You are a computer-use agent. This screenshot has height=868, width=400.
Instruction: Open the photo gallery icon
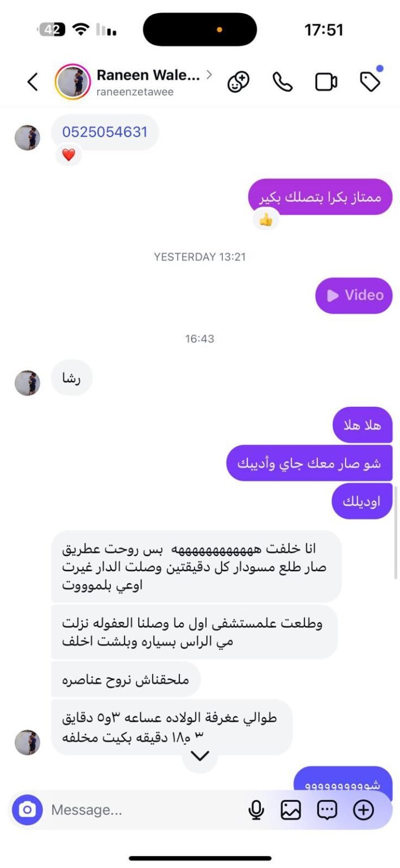[x=291, y=810]
